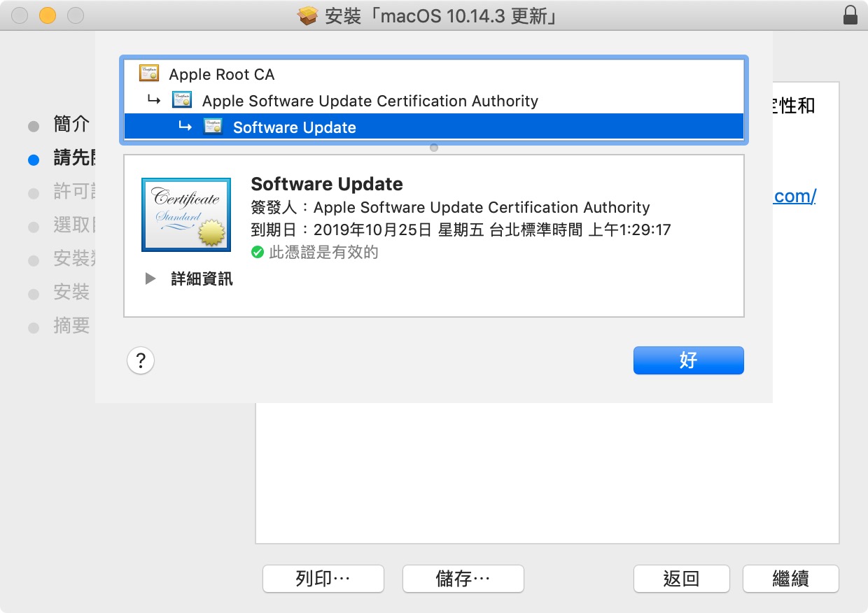Click the Apple Software Update Certification Authority icon
This screenshot has height=613, width=868.
coord(182,100)
